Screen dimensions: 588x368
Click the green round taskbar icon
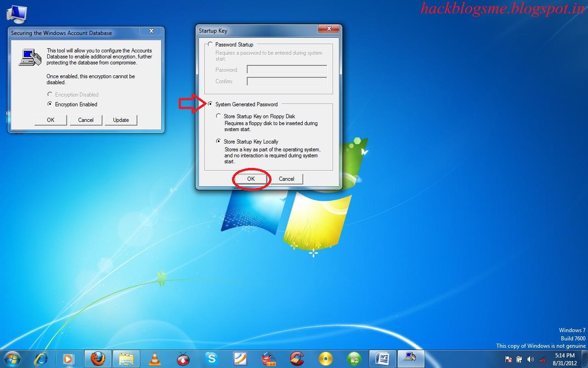[x=354, y=358]
